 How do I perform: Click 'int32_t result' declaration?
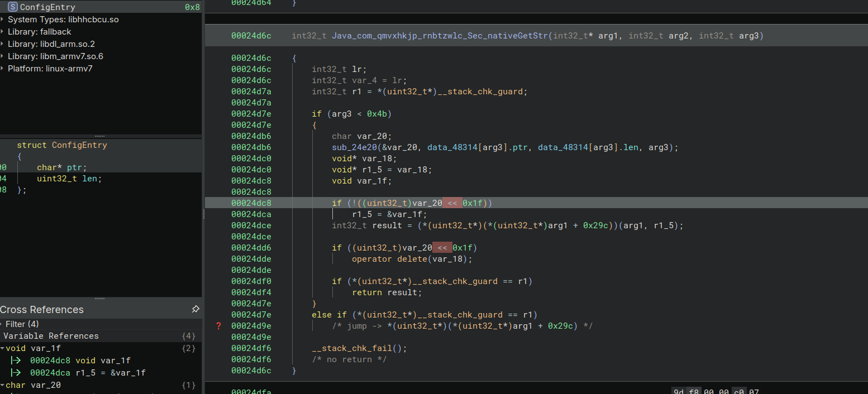point(367,225)
